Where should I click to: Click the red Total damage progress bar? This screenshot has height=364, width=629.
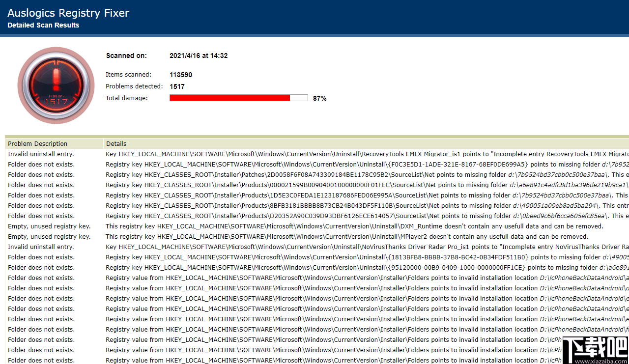(x=239, y=98)
